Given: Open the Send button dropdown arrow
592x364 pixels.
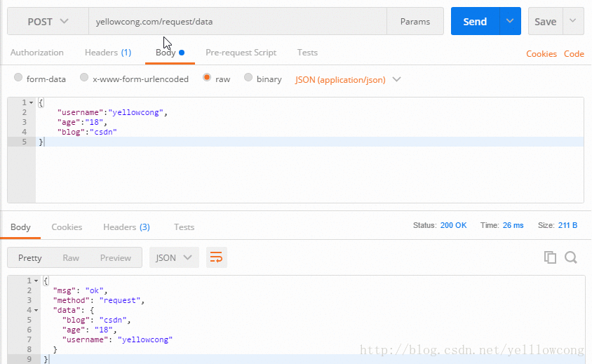Looking at the screenshot, I should (x=510, y=22).
